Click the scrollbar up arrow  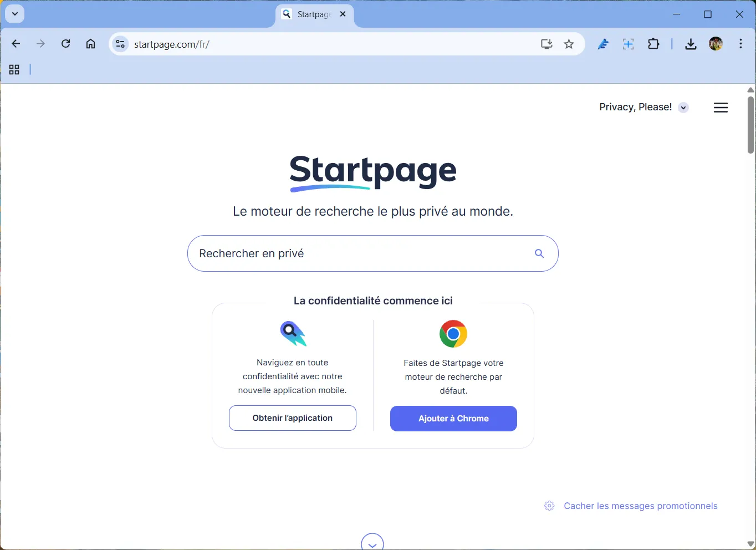pyautogui.click(x=750, y=90)
